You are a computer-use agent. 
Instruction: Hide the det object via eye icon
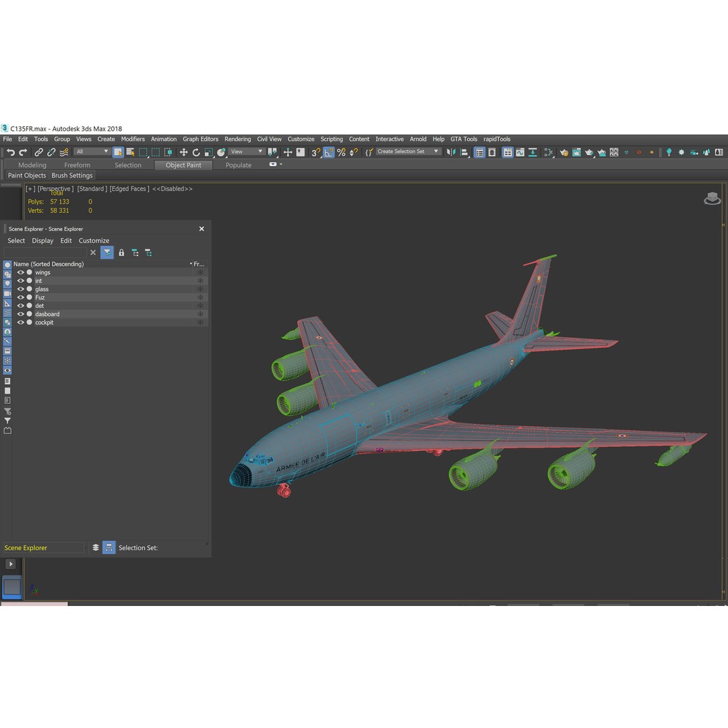pos(20,306)
